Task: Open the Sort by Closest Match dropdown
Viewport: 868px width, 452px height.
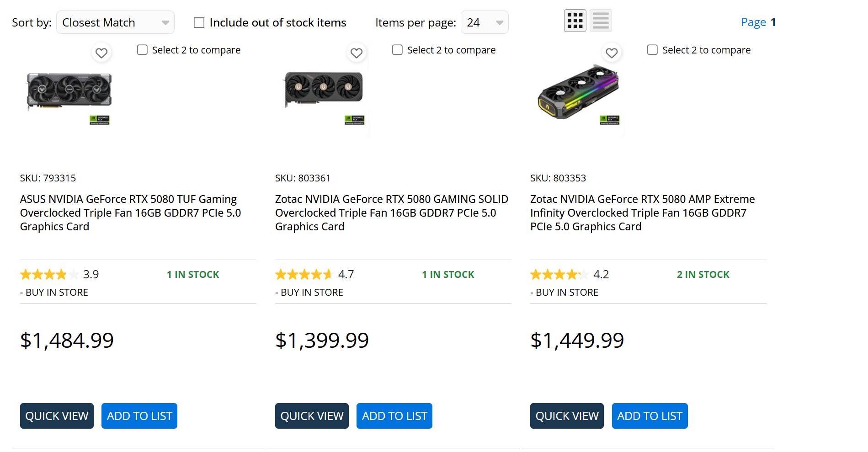Action: [115, 22]
